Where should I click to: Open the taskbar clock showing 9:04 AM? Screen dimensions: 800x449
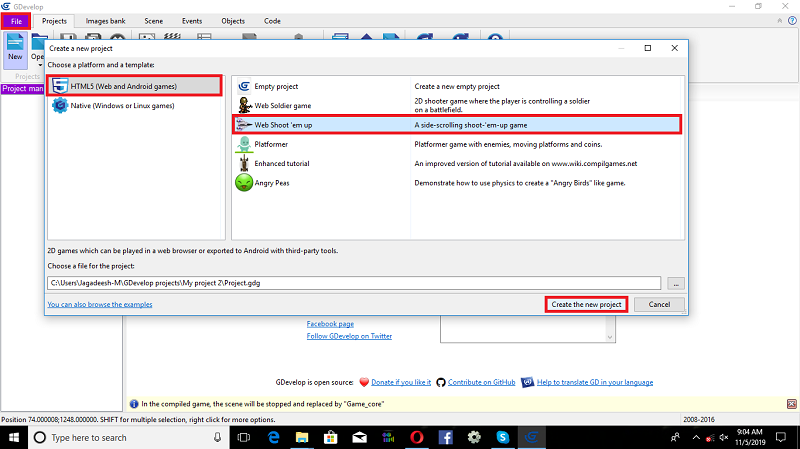point(750,438)
